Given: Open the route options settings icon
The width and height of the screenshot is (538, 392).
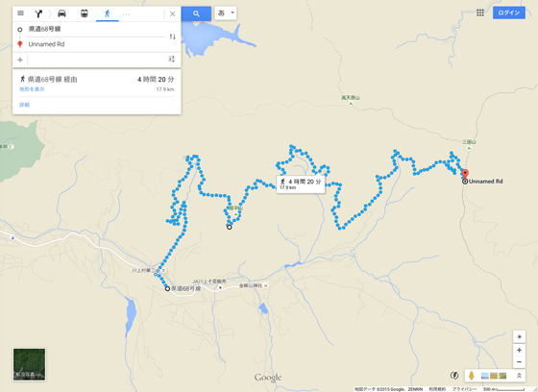Looking at the screenshot, I should [172, 59].
